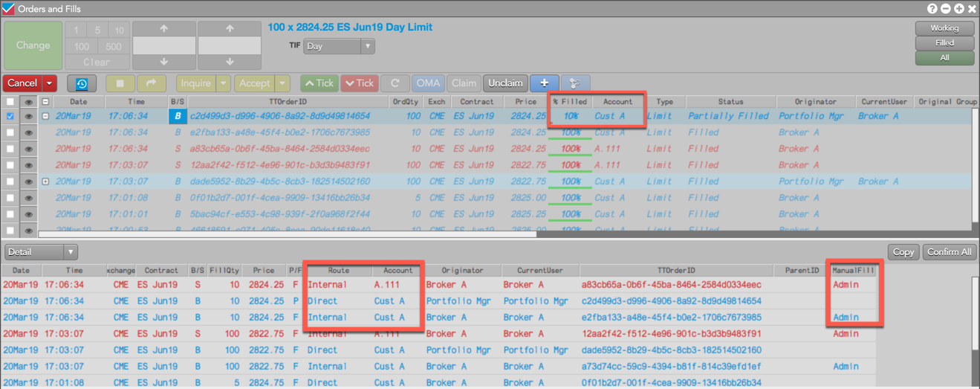The image size is (980, 389).
Task: Click the Claim button
Action: pyautogui.click(x=464, y=83)
